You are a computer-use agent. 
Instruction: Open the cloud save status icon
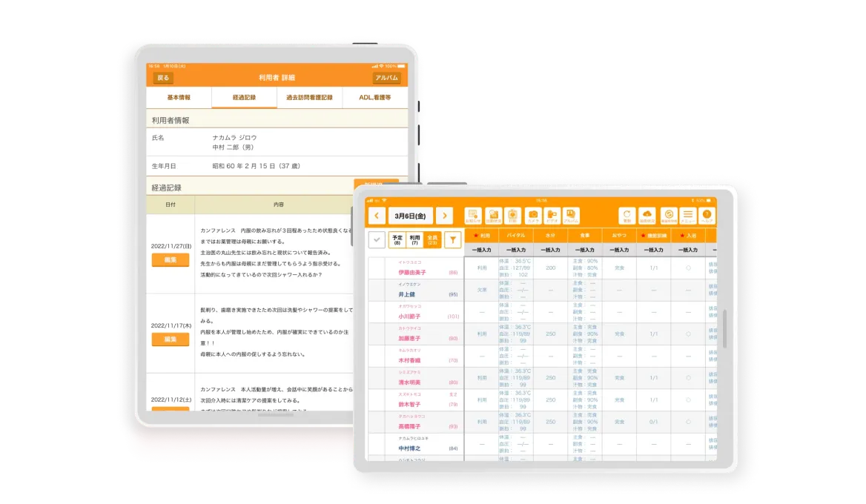pos(647,216)
